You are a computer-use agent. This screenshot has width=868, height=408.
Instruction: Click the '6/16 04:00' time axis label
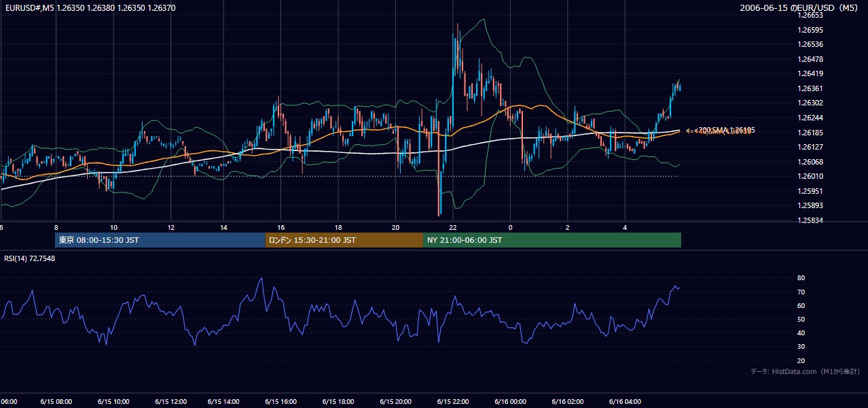click(x=625, y=401)
